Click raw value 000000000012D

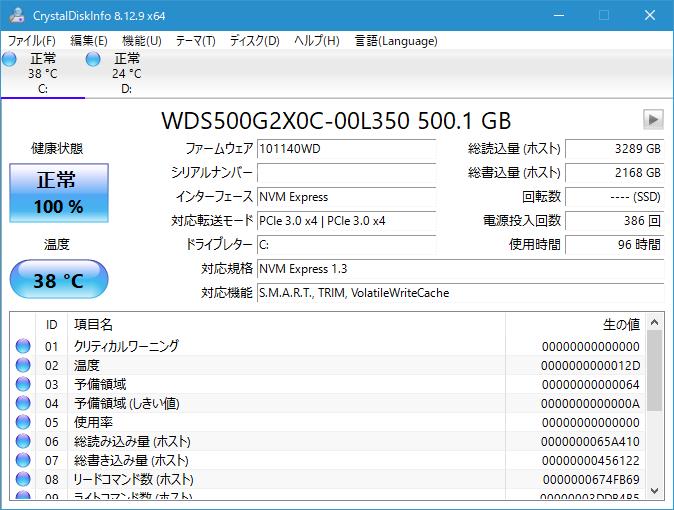pos(590,366)
